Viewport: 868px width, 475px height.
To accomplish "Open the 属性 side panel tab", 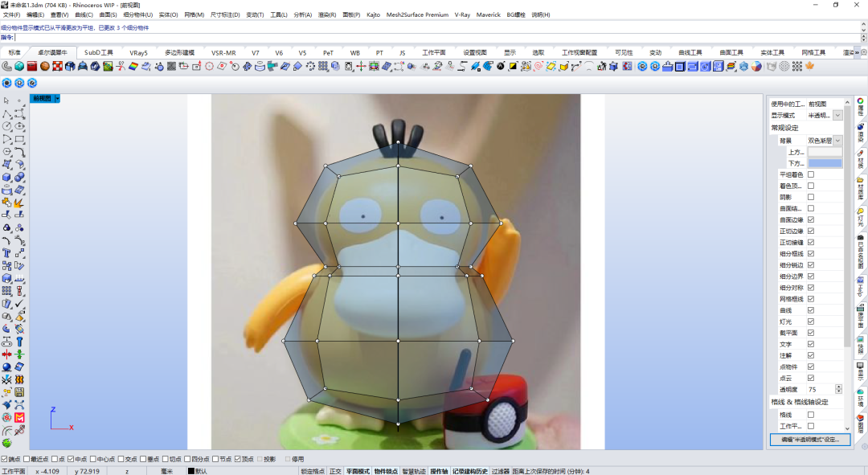I will tap(861, 107).
